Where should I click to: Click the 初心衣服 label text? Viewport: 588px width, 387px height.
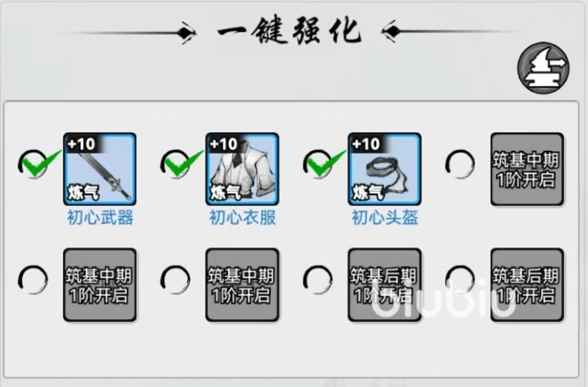coord(243,218)
